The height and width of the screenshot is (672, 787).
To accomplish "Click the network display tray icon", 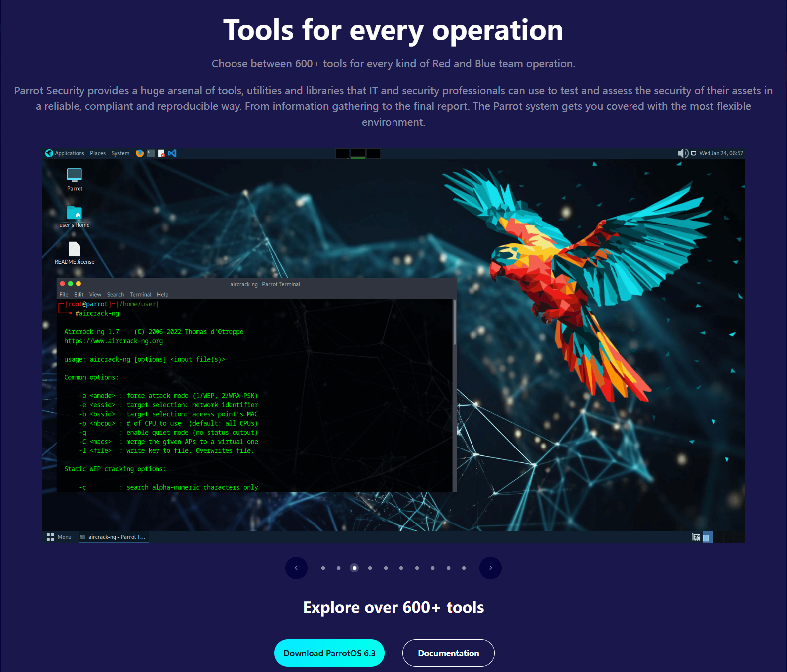I will point(694,153).
